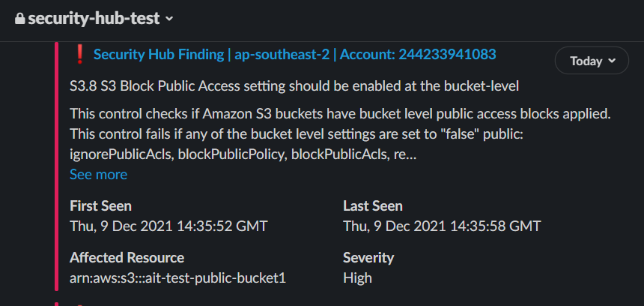Screen dimensions: 644x306
Task: Select the Severity field label
Action: (368, 258)
